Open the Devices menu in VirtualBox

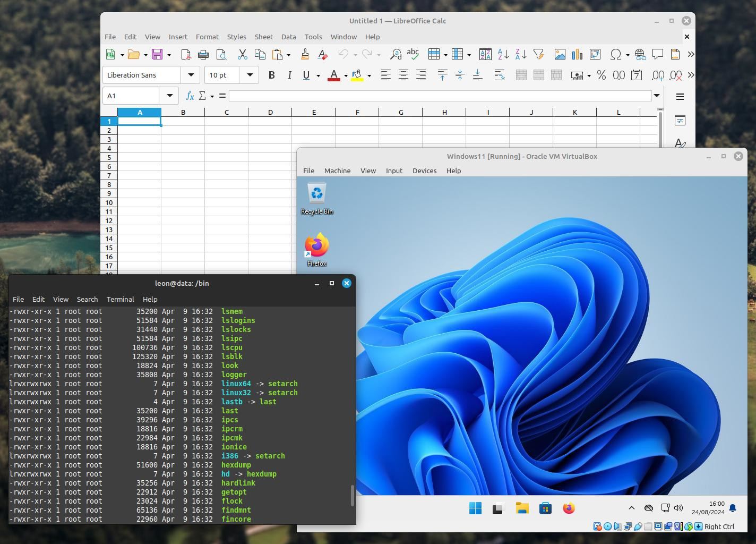pos(424,171)
